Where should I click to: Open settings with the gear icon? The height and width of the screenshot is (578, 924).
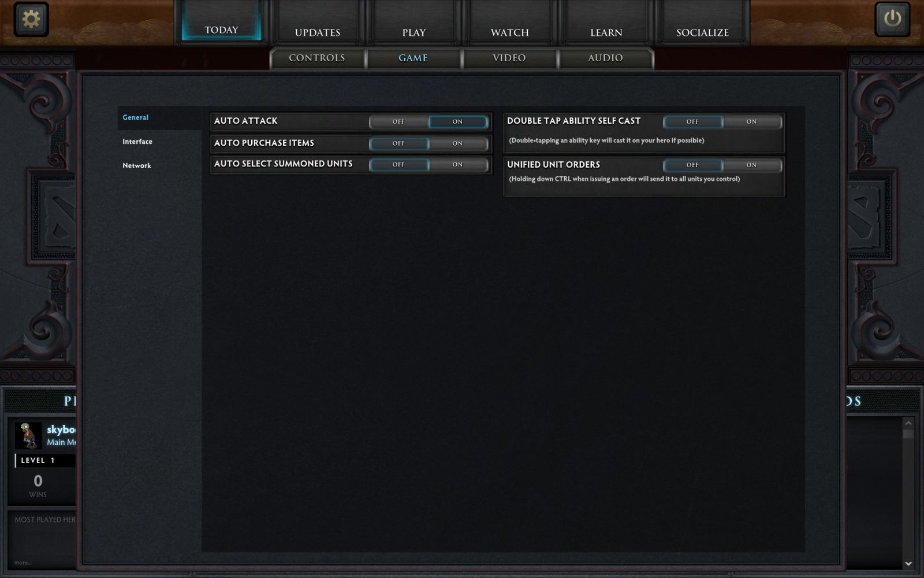[31, 19]
